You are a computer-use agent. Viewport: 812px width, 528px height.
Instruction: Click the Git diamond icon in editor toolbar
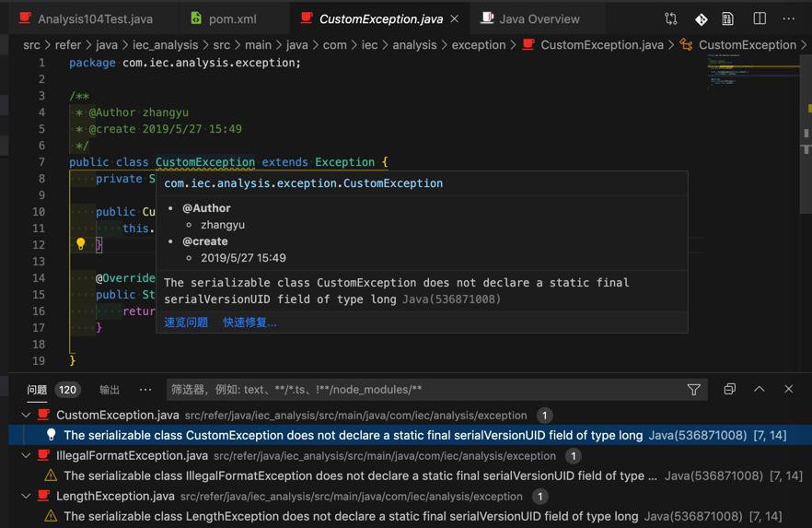coord(701,18)
